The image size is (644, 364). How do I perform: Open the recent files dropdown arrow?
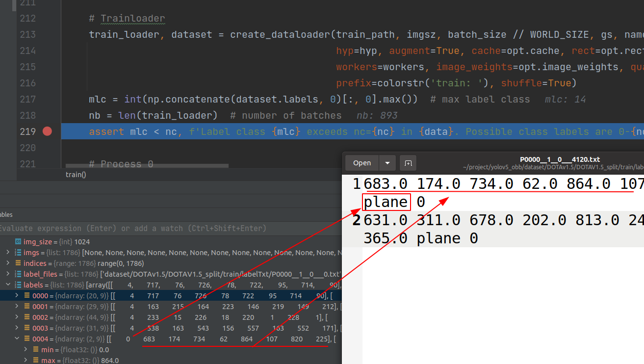click(x=387, y=163)
